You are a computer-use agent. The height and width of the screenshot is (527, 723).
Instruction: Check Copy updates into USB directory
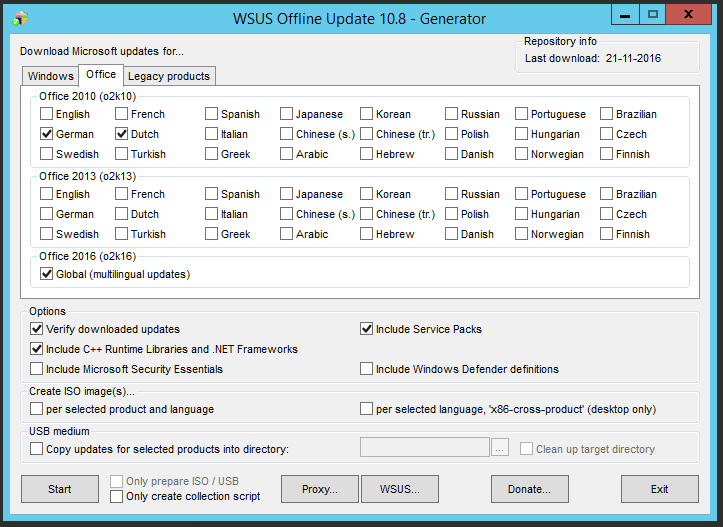tap(37, 449)
